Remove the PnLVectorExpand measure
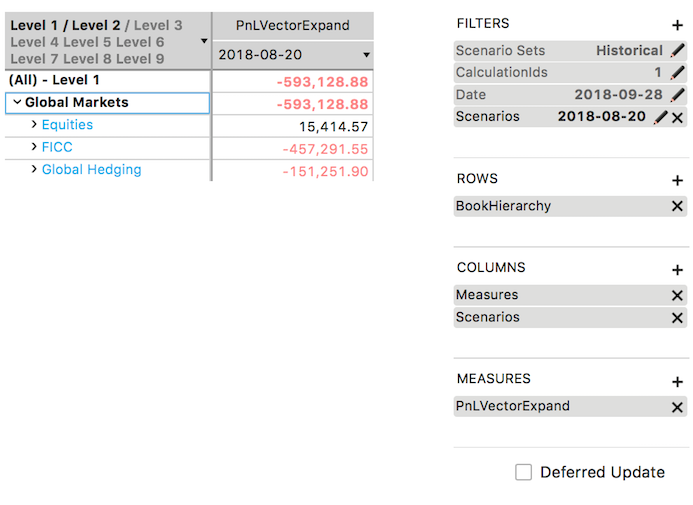 (x=677, y=407)
